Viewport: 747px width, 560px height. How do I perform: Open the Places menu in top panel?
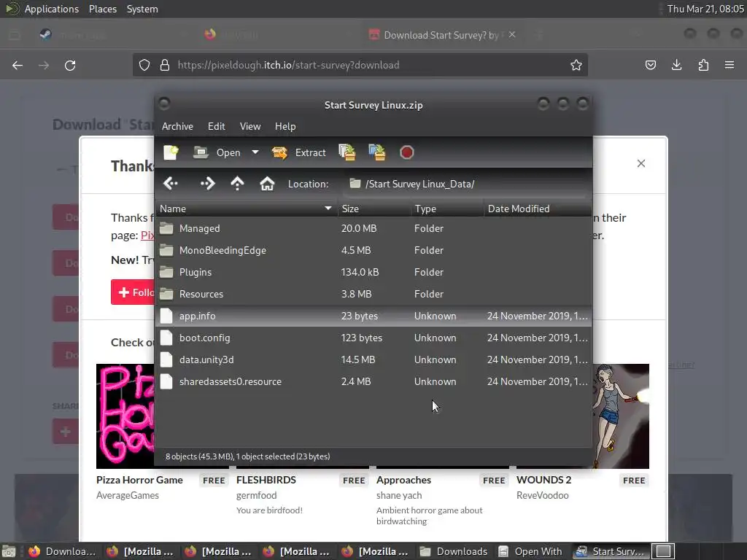(x=103, y=9)
